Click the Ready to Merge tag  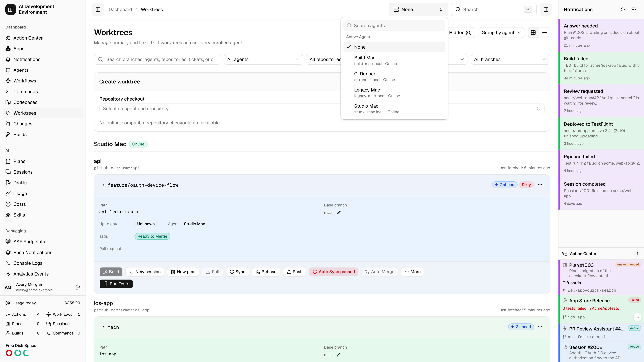pos(152,236)
